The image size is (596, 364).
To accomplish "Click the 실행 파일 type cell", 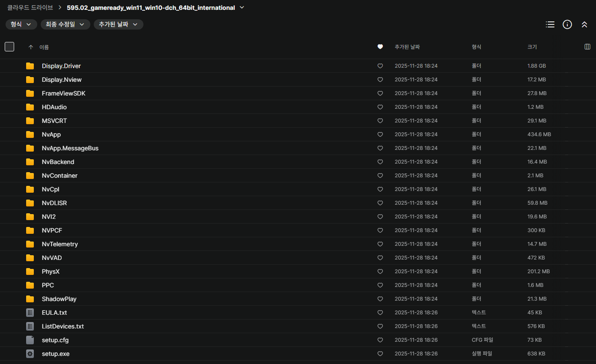I will 482,354.
